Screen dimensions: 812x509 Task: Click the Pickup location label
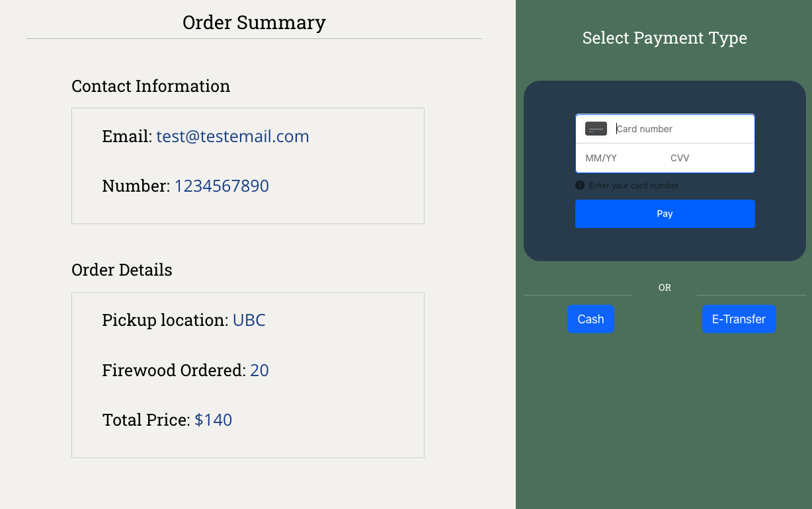(165, 321)
